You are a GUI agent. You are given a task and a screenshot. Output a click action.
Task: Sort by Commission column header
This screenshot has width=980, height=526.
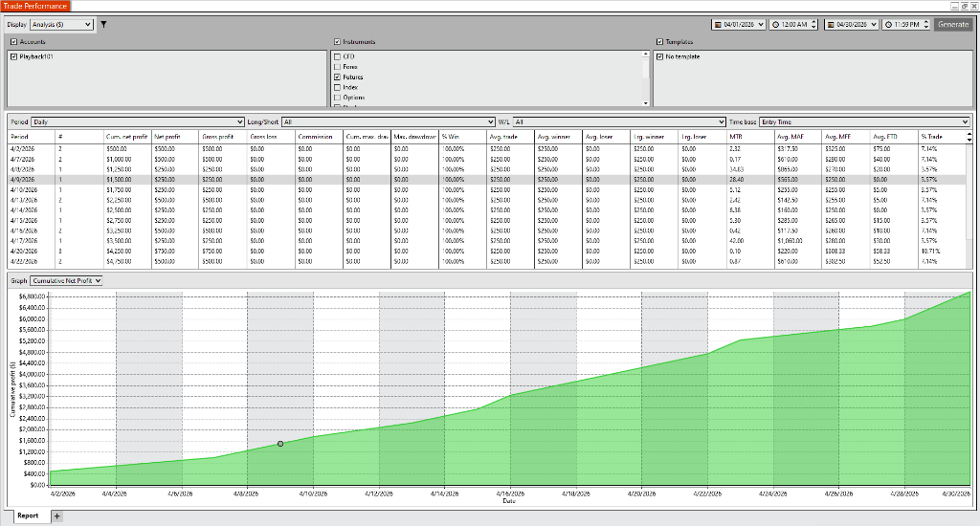[319, 137]
